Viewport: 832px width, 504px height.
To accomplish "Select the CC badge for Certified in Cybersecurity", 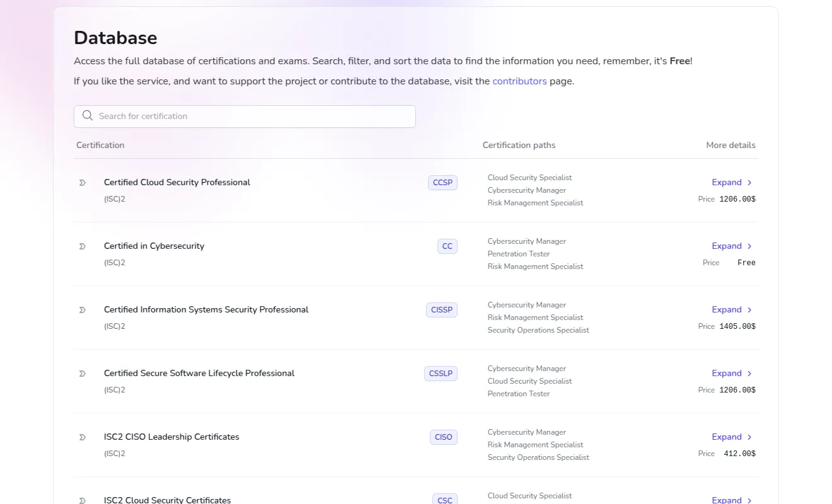I will pos(448,246).
